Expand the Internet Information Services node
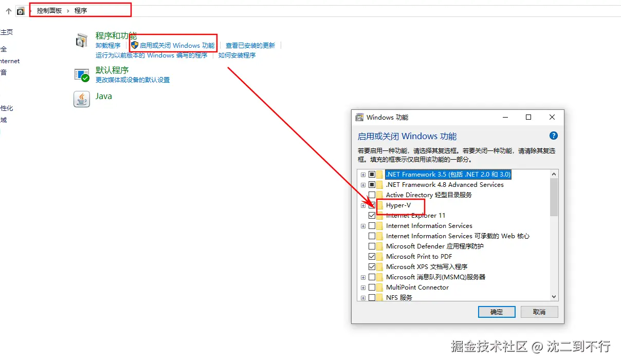Screen dimensions: 621x364 pos(363,226)
